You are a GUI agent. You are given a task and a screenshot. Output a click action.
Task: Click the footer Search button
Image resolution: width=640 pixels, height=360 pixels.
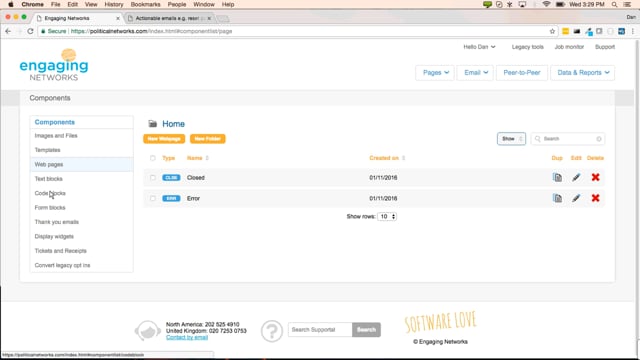(x=366, y=330)
